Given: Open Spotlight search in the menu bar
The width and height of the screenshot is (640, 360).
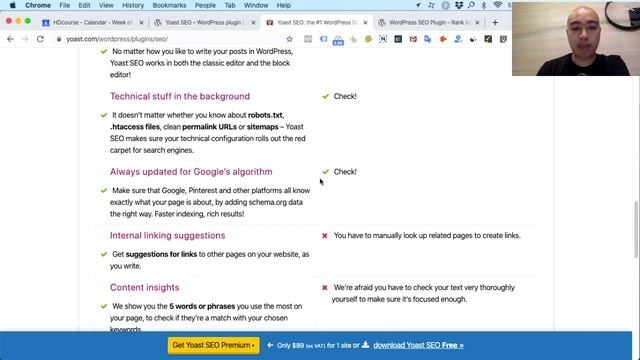Looking at the screenshot, I should pyautogui.click(x=471, y=5).
